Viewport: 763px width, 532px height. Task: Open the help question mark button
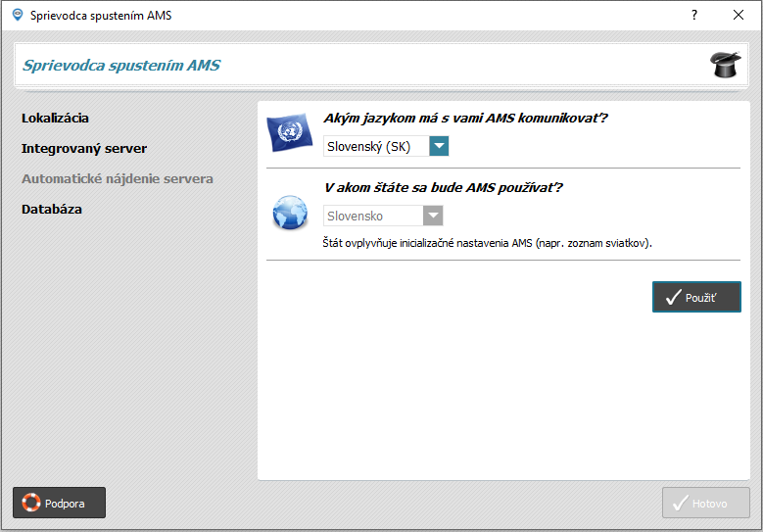pyautogui.click(x=694, y=15)
